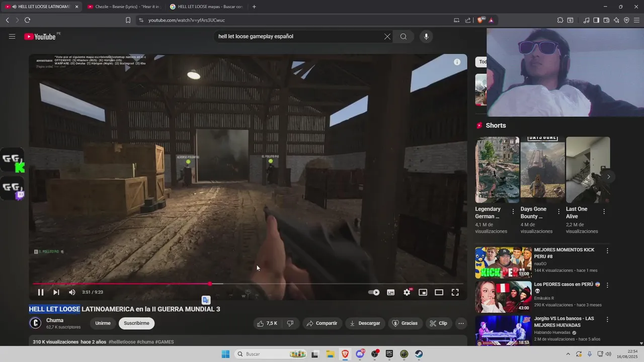Open Discord from the taskbar

(360, 354)
